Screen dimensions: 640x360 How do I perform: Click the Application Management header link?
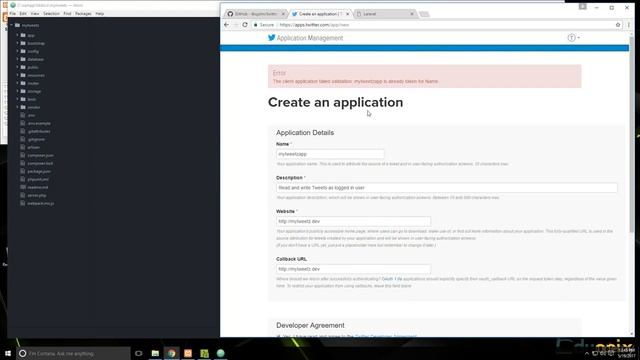click(310, 38)
